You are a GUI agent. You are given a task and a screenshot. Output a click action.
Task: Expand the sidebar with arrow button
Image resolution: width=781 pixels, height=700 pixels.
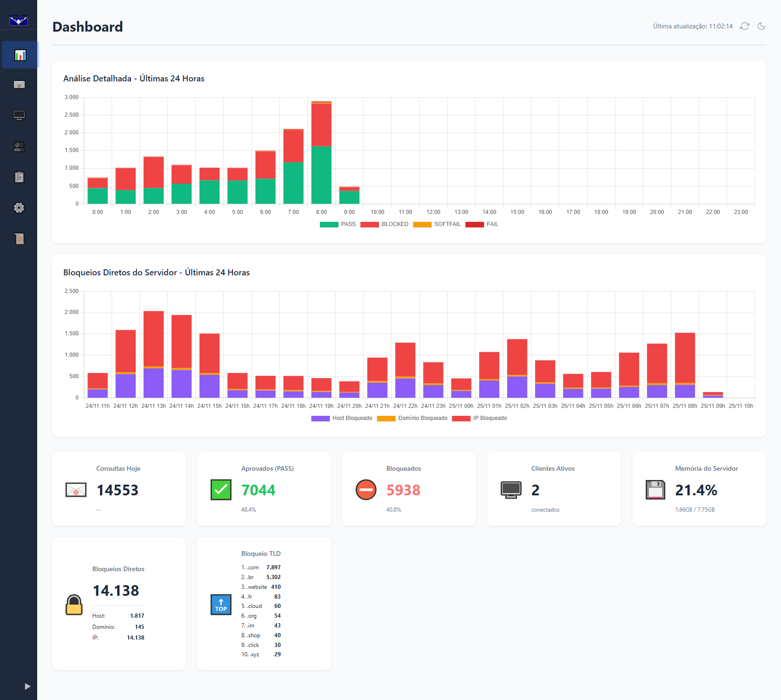pyautogui.click(x=27, y=686)
